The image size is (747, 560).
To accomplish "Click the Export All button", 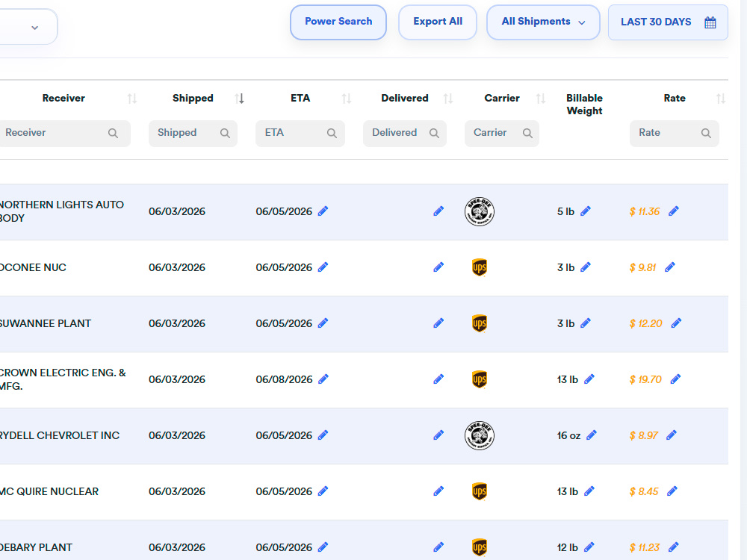I will 437,22.
